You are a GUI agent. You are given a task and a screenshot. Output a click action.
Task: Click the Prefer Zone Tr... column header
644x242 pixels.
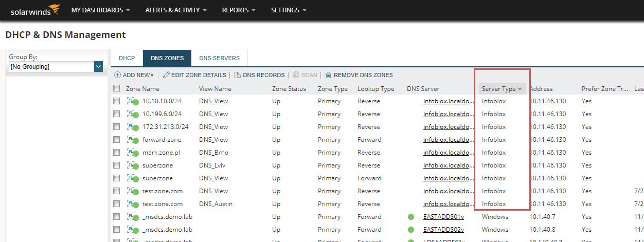[605, 89]
